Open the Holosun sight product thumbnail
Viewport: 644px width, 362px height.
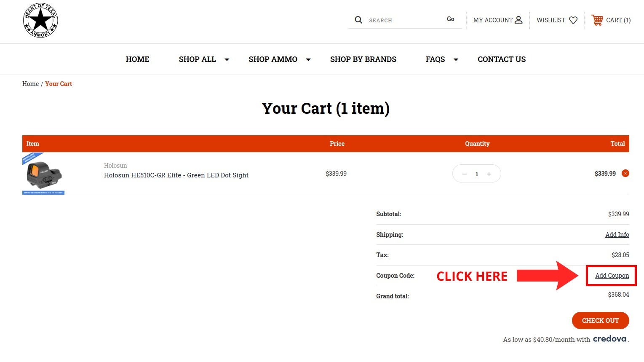click(x=43, y=174)
